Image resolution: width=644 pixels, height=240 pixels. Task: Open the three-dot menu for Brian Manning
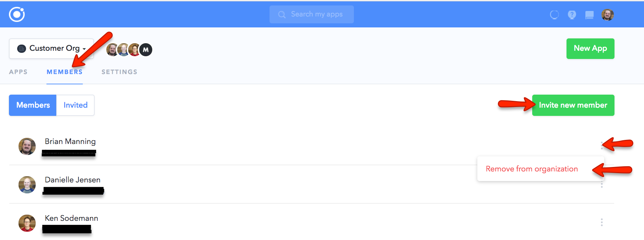[x=601, y=145]
